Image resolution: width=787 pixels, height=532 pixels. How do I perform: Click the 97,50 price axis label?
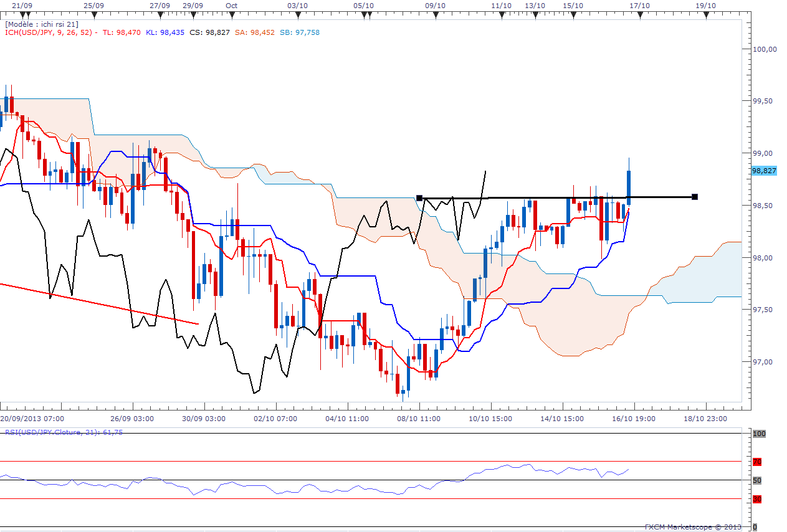764,310
